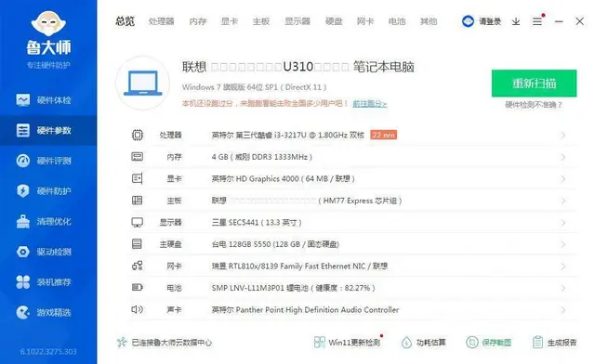This screenshot has width=595, height=364.
Task: Click the 鲁大师 logo avatar
Action: point(48,22)
